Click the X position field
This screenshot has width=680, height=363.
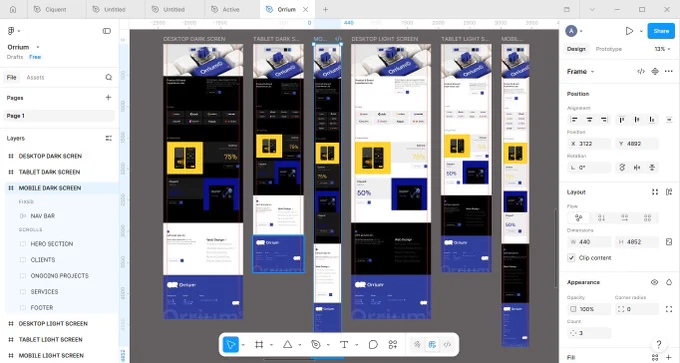pyautogui.click(x=589, y=144)
